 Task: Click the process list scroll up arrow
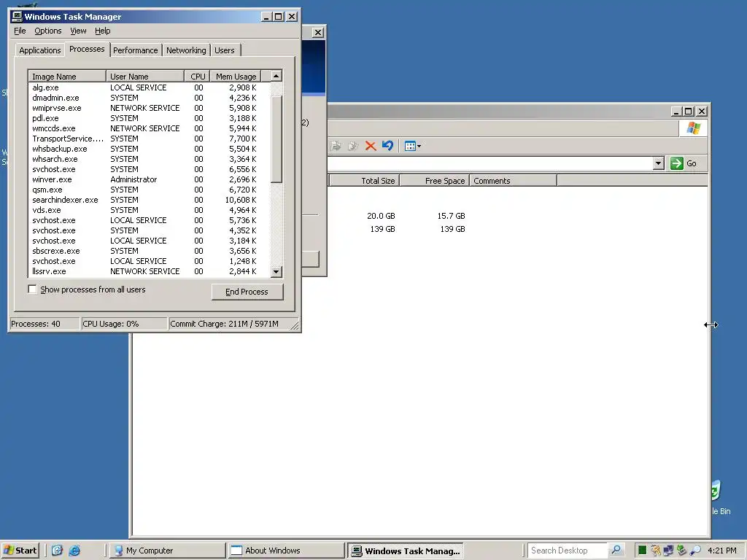coord(276,76)
